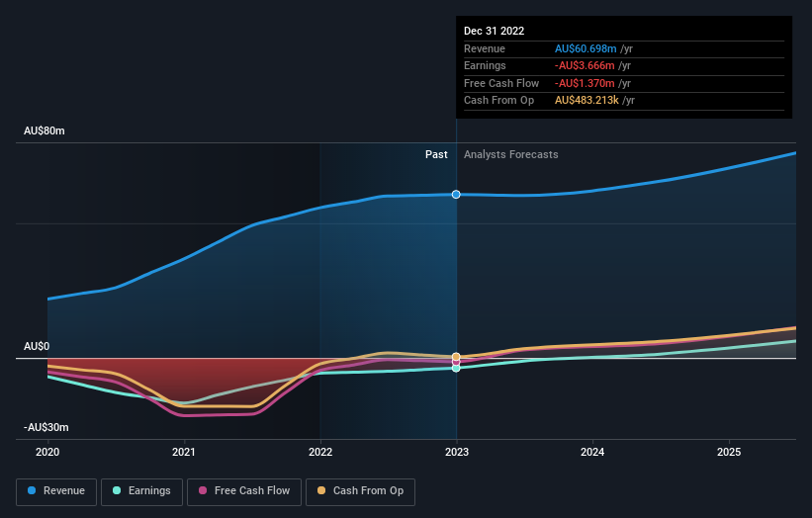The image size is (812, 518).
Task: Click the Earnings row label in tooltip
Action: click(x=485, y=65)
